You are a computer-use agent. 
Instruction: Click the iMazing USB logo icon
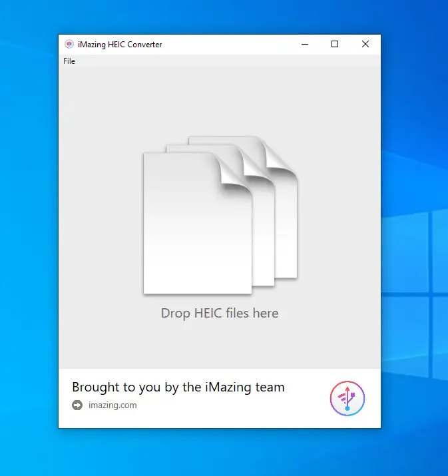(347, 398)
